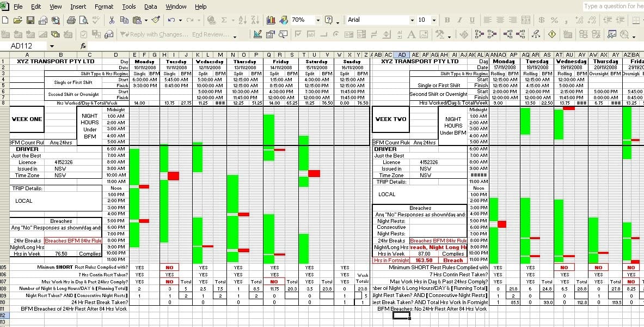Toggle Italic formatting
Viewport: 644px width, 327px height.
[x=460, y=20]
